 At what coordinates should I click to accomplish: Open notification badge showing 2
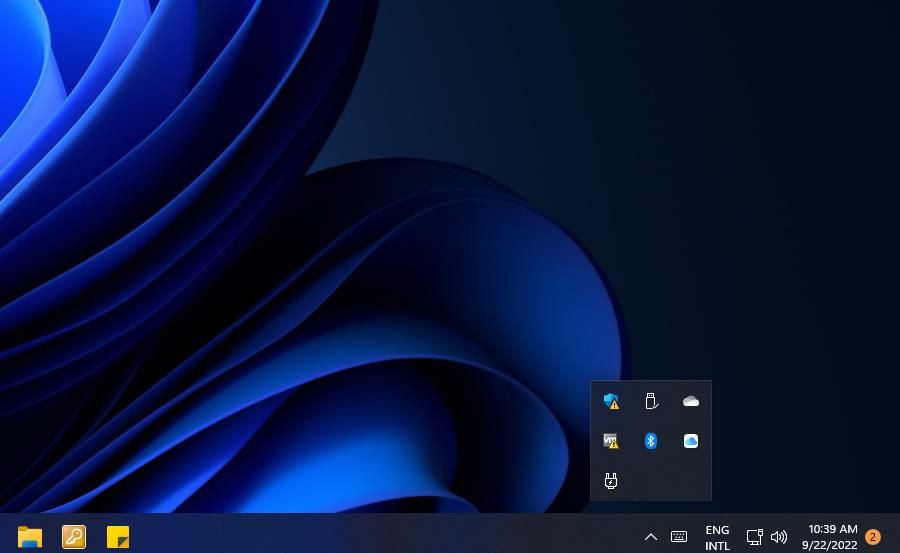[x=872, y=537]
